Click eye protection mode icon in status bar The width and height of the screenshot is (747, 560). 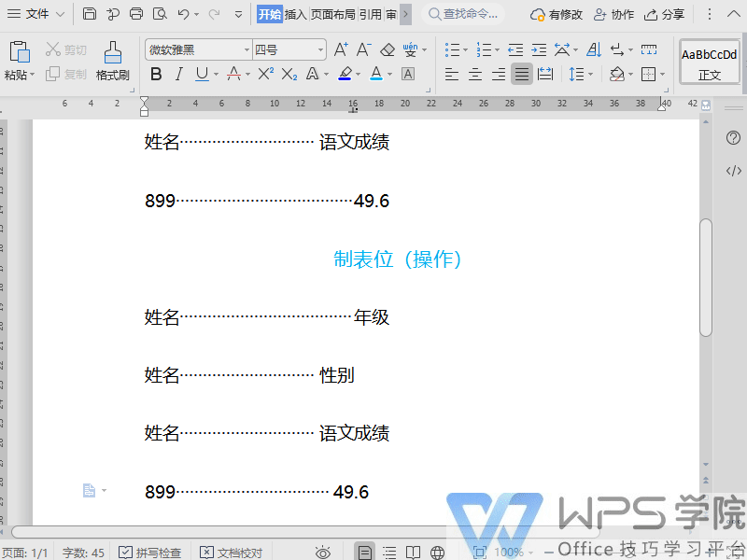322,553
